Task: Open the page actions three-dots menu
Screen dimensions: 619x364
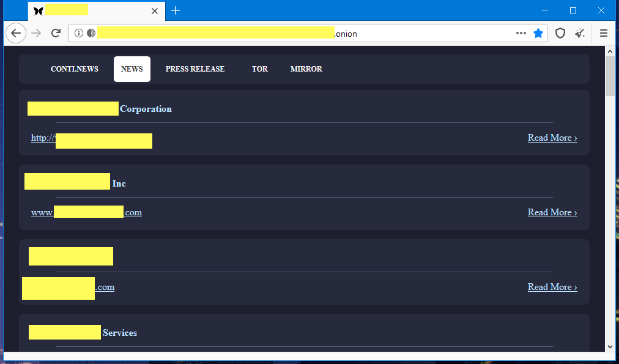Action: pos(521,34)
